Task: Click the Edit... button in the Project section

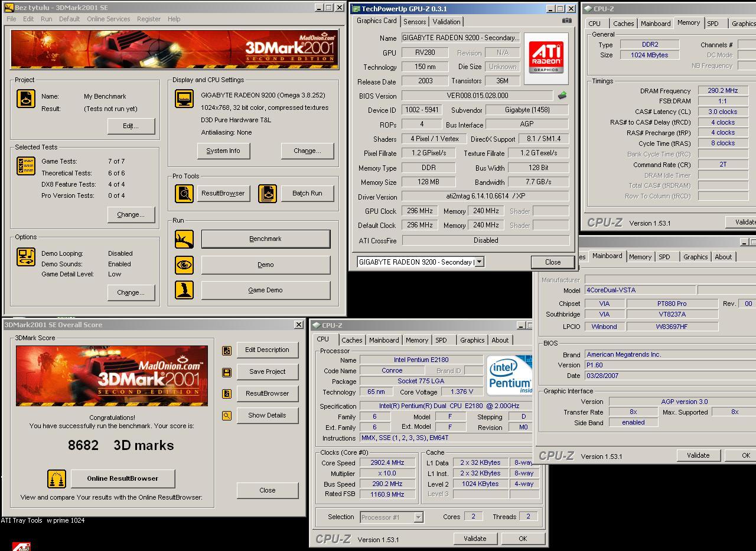Action: pyautogui.click(x=131, y=126)
